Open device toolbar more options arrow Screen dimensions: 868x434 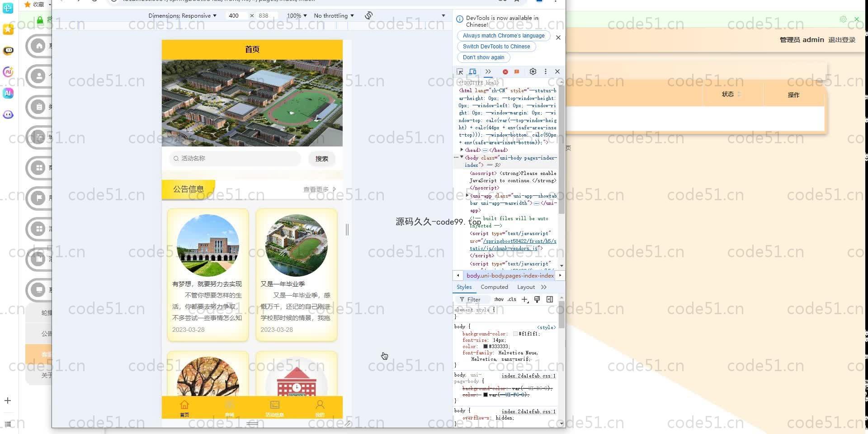[443, 15]
